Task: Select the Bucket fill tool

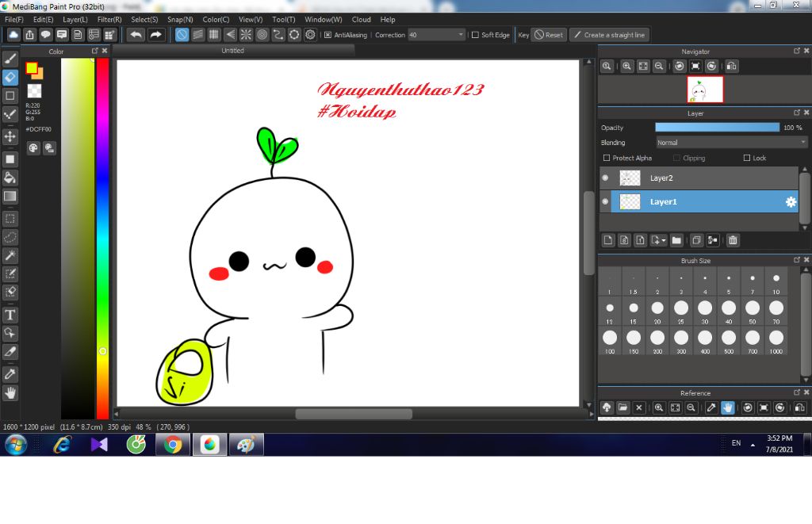Action: [x=10, y=177]
